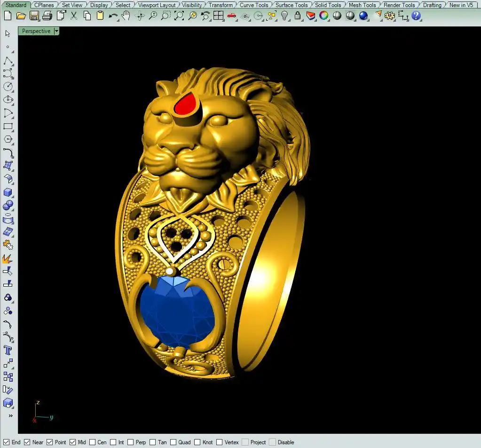Screen dimensions: 481x448
Task: Click the Open file folder icon
Action: pos(21,16)
